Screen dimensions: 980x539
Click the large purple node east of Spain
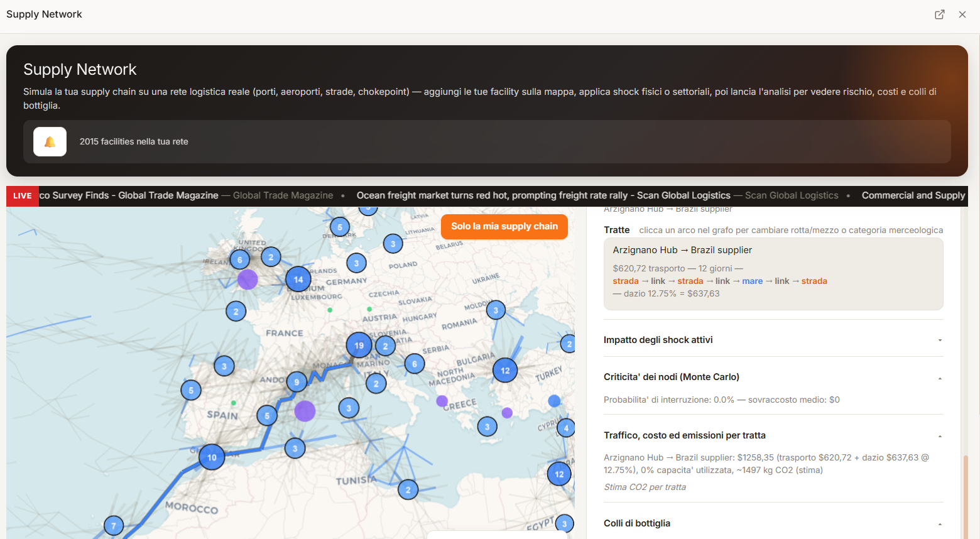pyautogui.click(x=305, y=411)
